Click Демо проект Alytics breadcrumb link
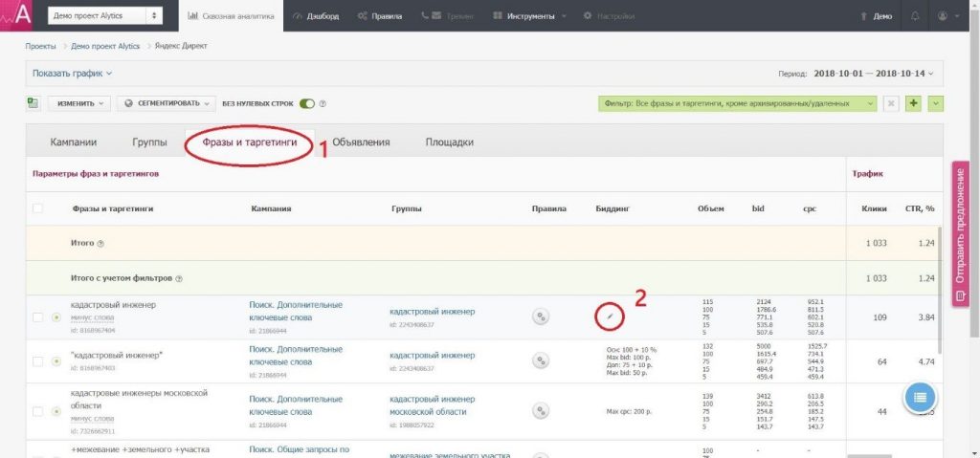Screen dimensions: 980x458 point(105,46)
